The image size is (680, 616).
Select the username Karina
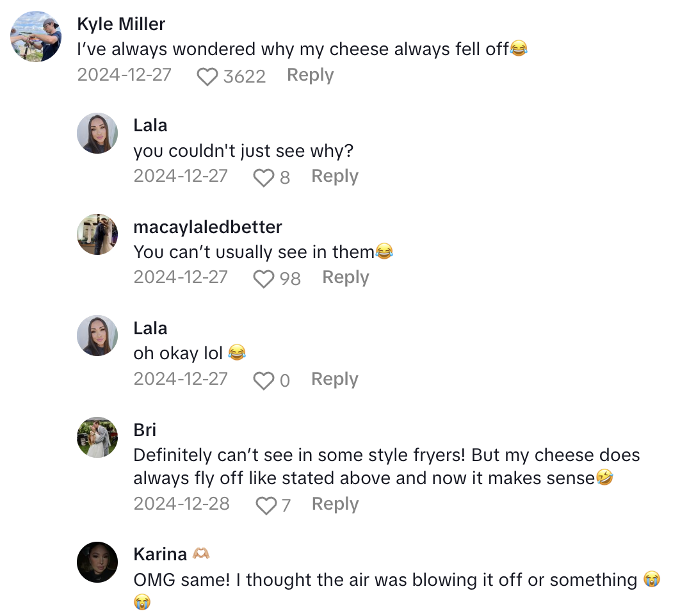(x=161, y=554)
